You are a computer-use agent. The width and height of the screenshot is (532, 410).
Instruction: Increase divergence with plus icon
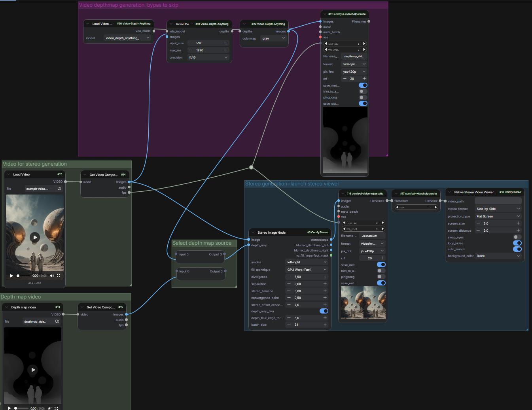(325, 277)
